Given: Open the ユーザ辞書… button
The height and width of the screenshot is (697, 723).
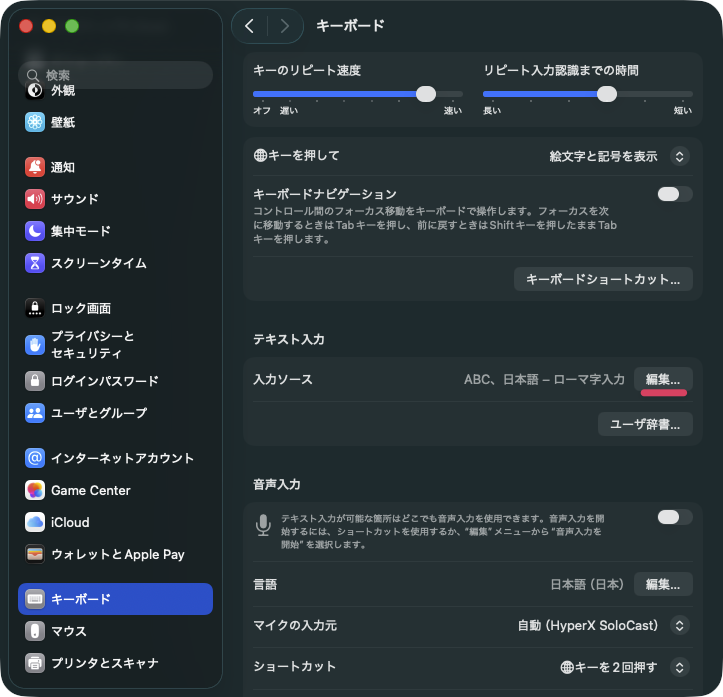Looking at the screenshot, I should point(645,424).
